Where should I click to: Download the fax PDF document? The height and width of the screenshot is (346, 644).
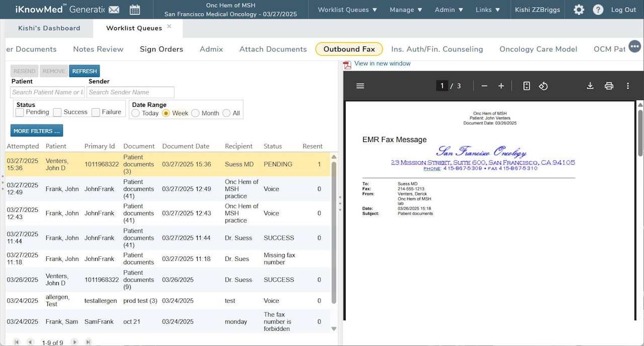point(590,86)
